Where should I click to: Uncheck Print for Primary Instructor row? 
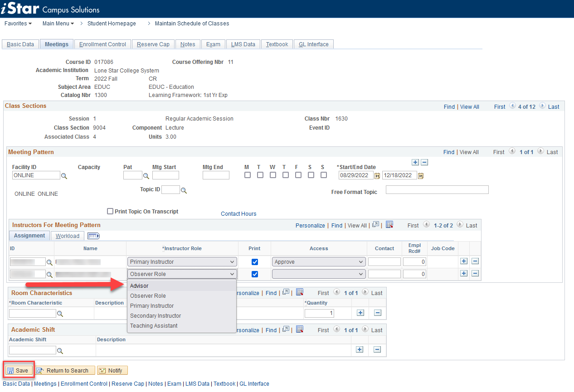[x=255, y=262]
